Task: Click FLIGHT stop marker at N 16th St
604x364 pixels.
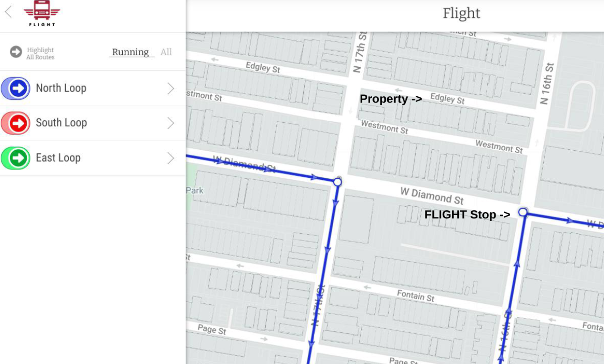Action: point(523,212)
